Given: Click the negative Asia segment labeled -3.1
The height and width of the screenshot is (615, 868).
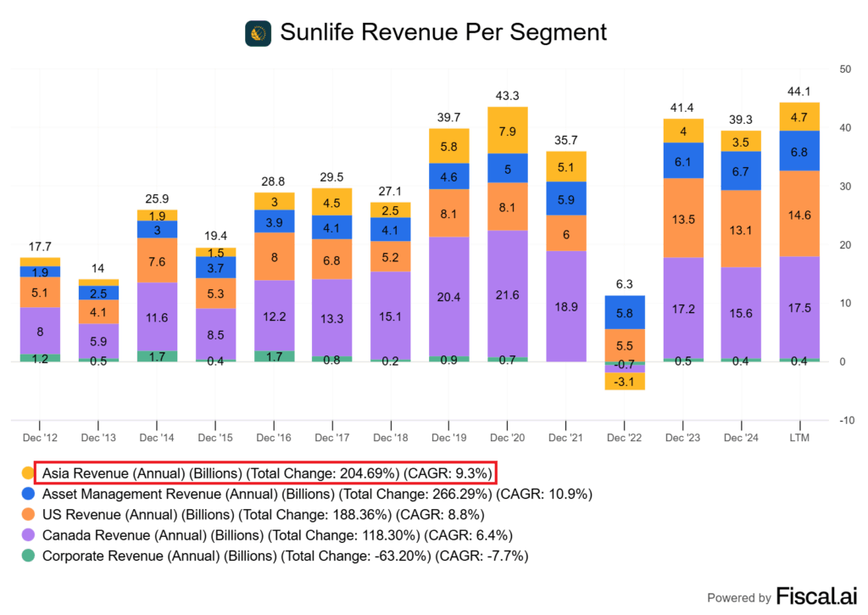Looking at the screenshot, I should pyautogui.click(x=624, y=382).
